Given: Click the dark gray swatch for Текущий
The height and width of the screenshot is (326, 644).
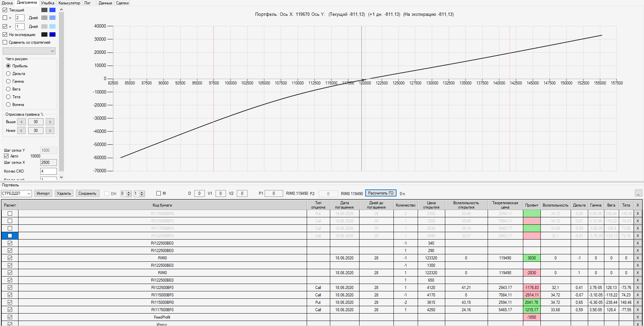Looking at the screenshot, I should click(44, 10).
